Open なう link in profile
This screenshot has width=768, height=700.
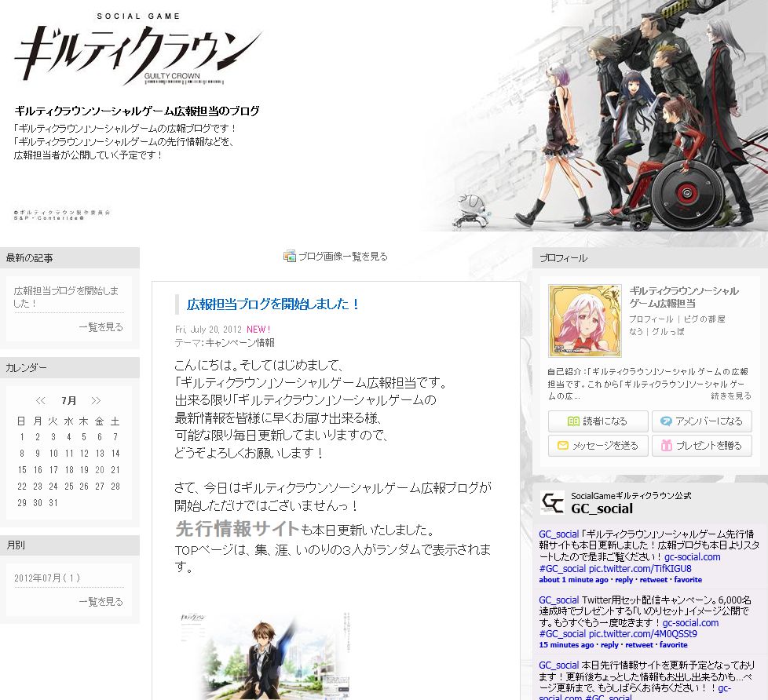click(636, 331)
